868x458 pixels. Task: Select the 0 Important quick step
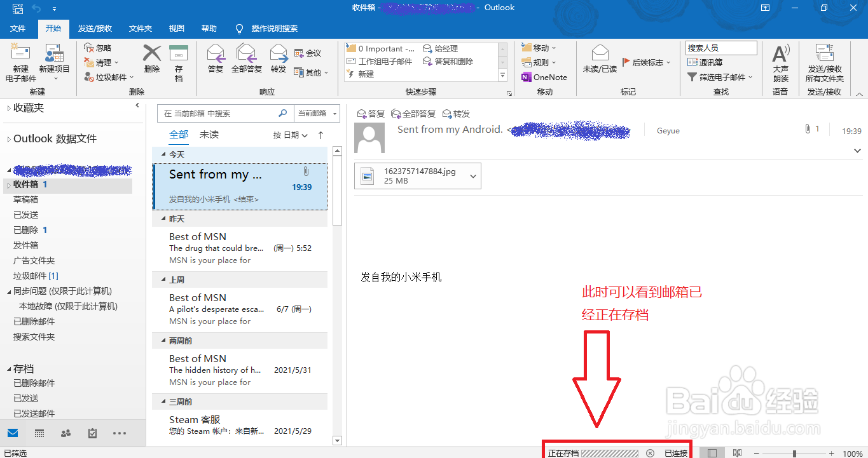[380, 49]
